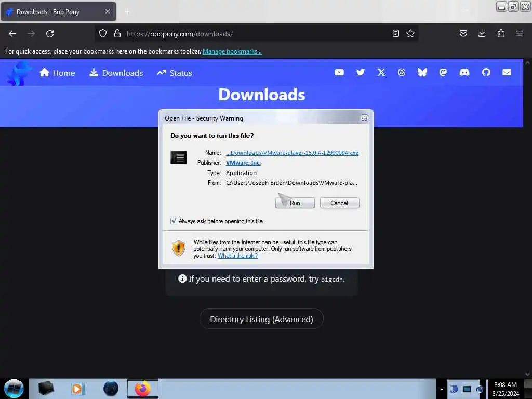Viewport: 532px width, 399px height.
Task: Click the From path text in dialog
Action: point(291,183)
